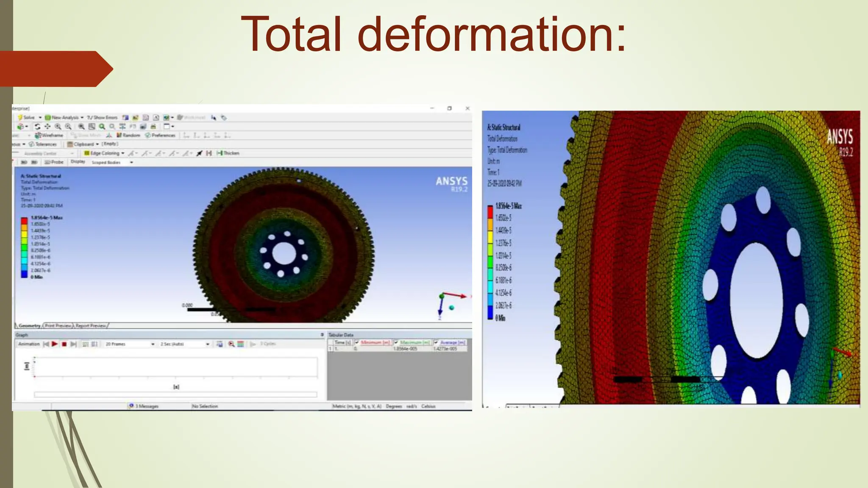Click the black arrow icon before Thicken
Viewport: 868px width, 488px height.
(x=199, y=153)
